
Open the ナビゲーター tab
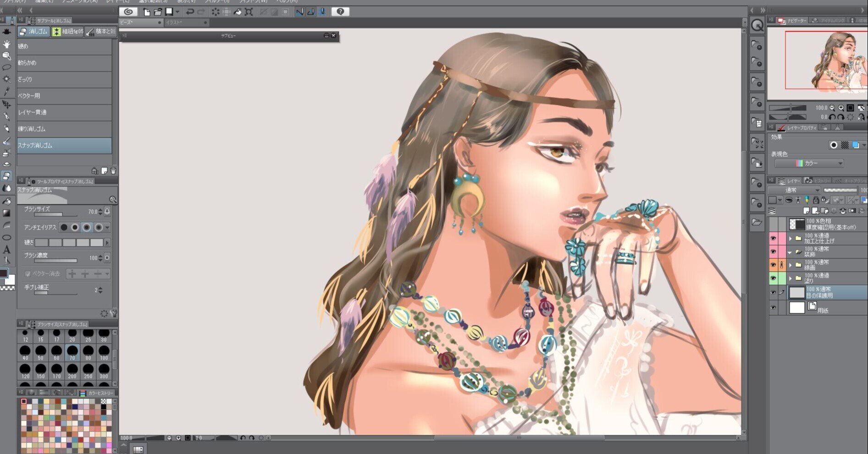point(792,21)
